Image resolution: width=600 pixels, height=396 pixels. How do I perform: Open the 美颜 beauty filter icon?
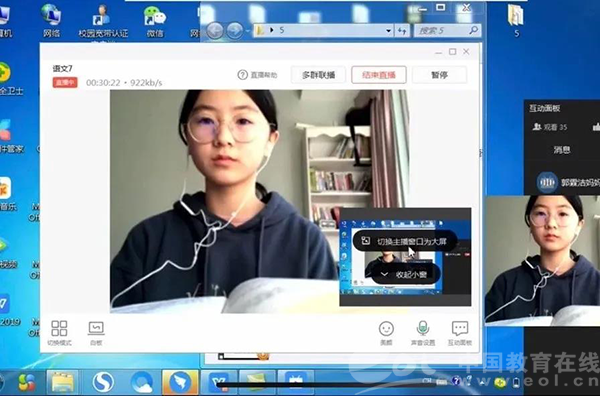click(386, 332)
